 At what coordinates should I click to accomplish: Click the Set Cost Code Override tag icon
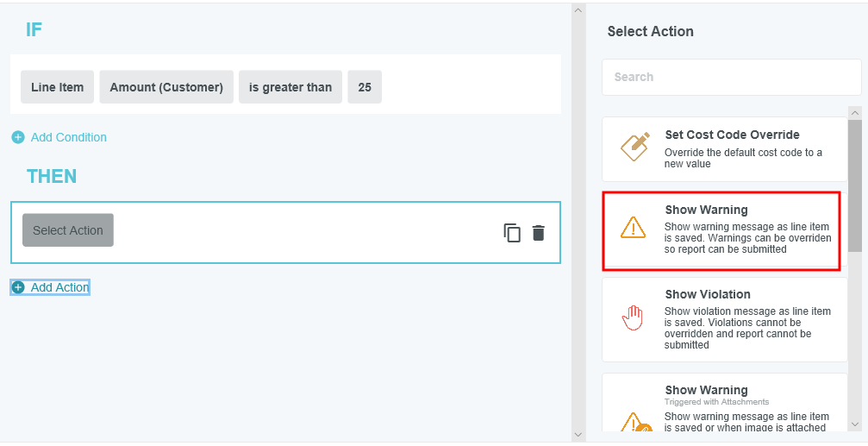pyautogui.click(x=634, y=147)
